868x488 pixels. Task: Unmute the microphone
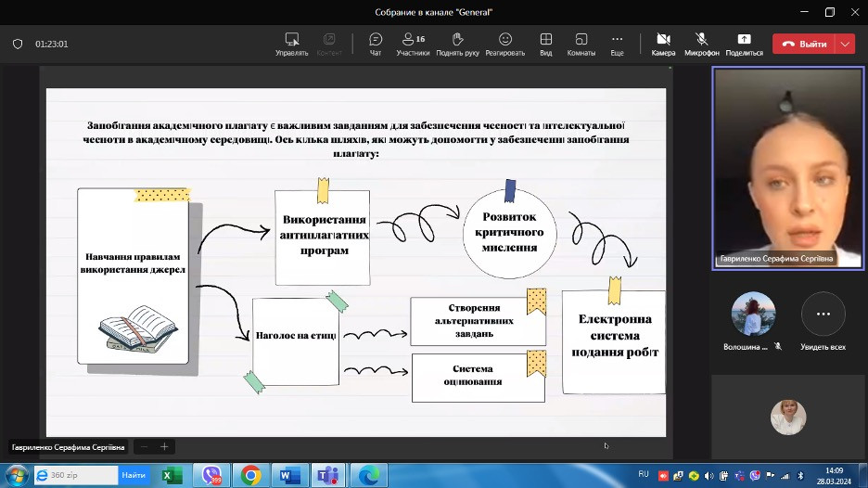[x=702, y=43]
